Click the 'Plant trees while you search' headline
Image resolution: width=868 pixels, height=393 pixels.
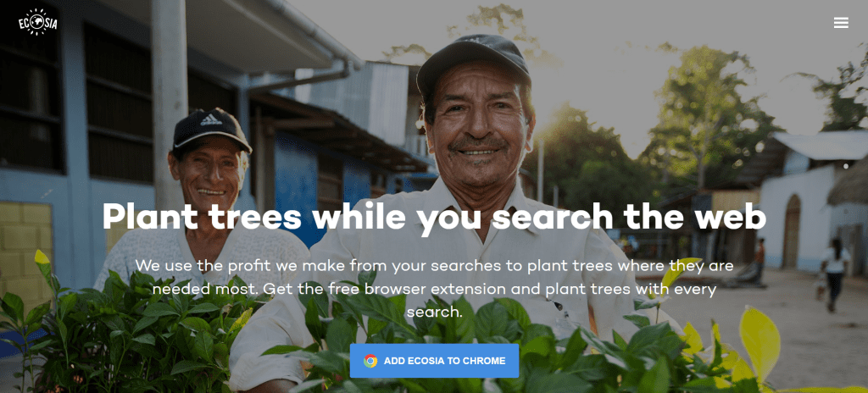click(434, 217)
